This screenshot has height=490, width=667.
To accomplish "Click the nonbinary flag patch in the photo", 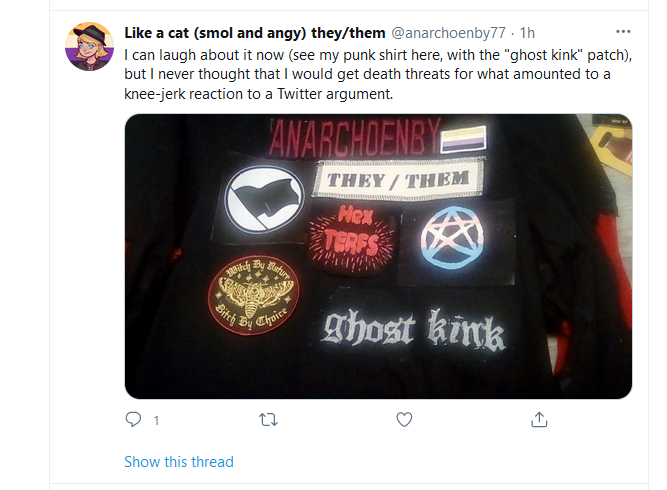I will 464,138.
